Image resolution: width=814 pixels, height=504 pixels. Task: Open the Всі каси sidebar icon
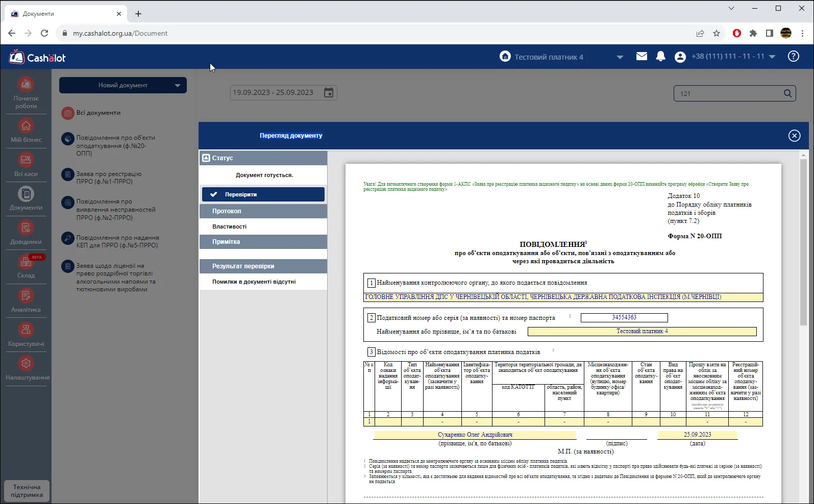[x=26, y=160]
